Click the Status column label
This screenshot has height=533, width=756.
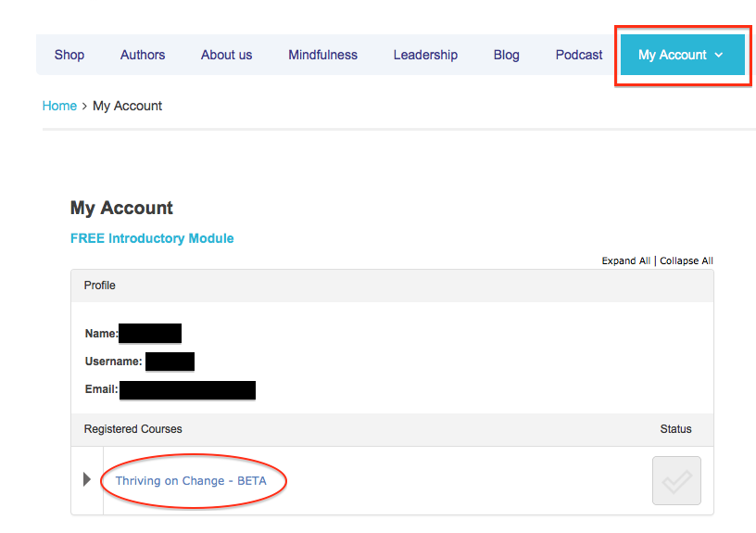(x=675, y=429)
